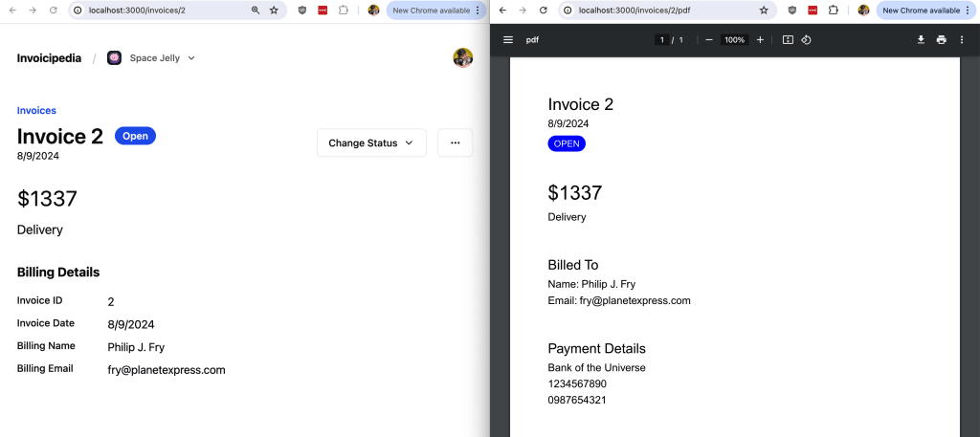
Task: Click the Space Jelly organization logo
Action: click(114, 58)
